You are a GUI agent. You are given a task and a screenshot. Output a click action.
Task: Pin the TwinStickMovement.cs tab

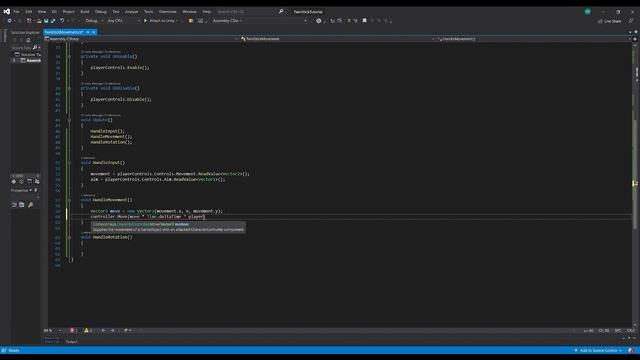click(88, 32)
